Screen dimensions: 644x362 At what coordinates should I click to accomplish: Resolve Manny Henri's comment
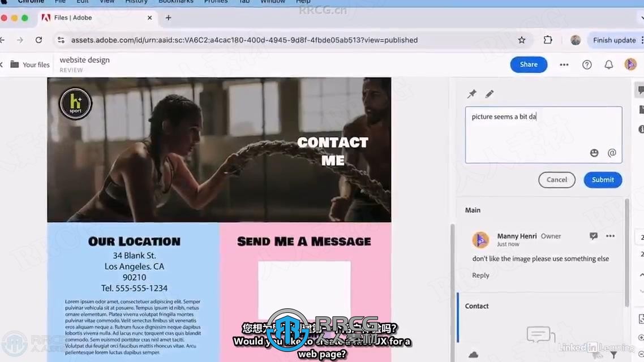[x=594, y=236]
